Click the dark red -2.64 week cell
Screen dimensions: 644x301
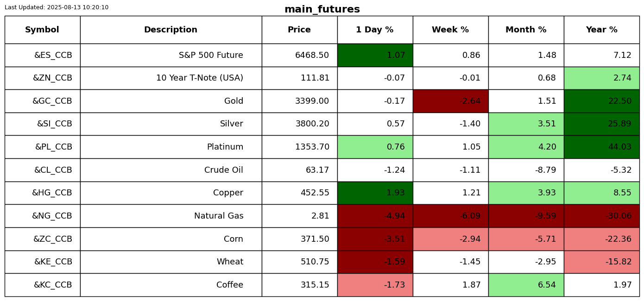pyautogui.click(x=450, y=101)
